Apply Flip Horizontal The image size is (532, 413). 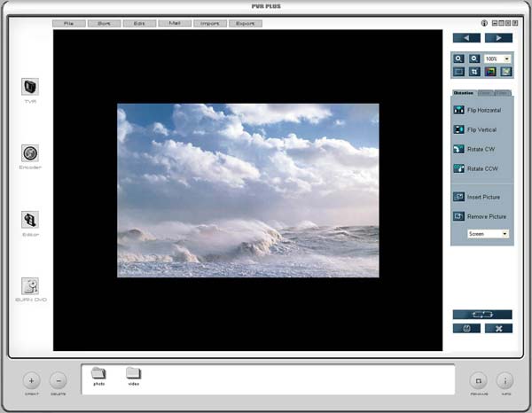[458, 110]
